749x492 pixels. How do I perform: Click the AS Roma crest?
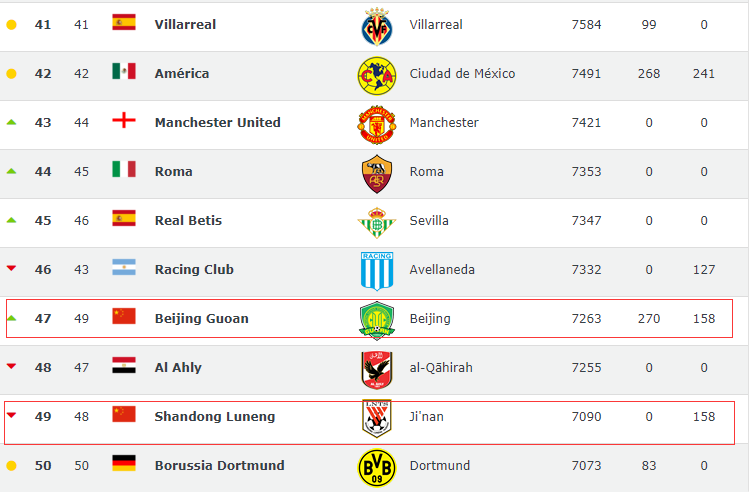point(377,174)
